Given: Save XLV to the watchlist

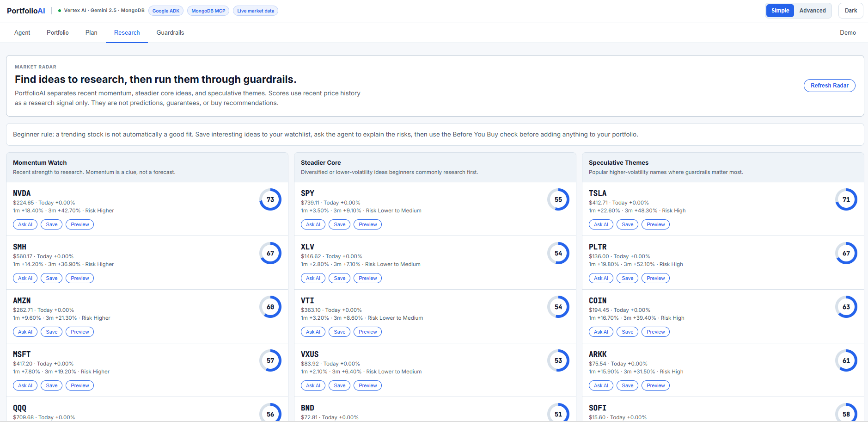Looking at the screenshot, I should tap(340, 278).
